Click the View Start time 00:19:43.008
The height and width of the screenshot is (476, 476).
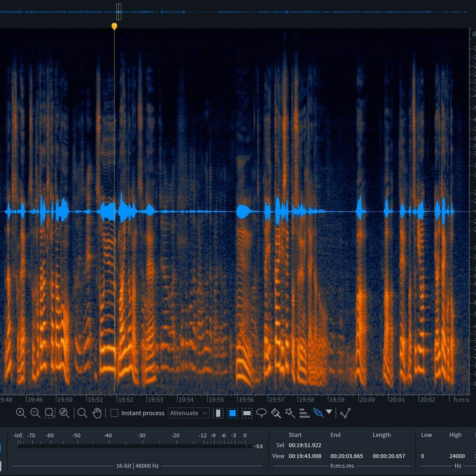tap(305, 456)
